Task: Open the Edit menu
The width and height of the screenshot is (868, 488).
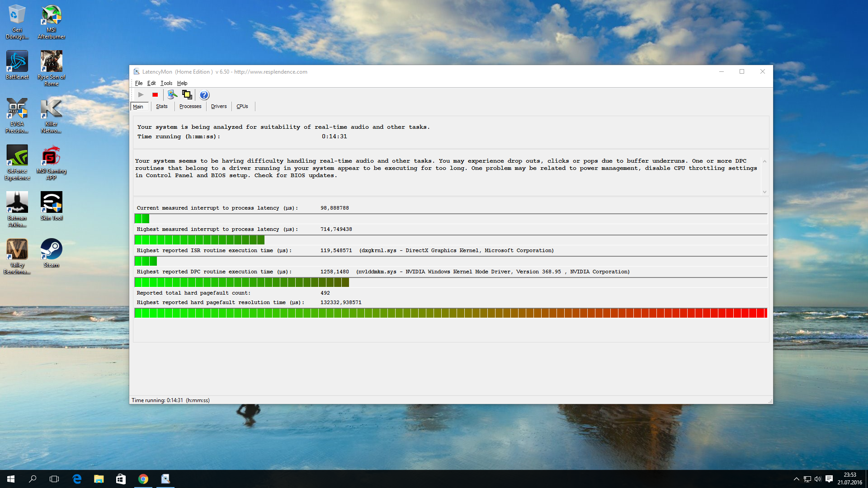Action: point(151,83)
